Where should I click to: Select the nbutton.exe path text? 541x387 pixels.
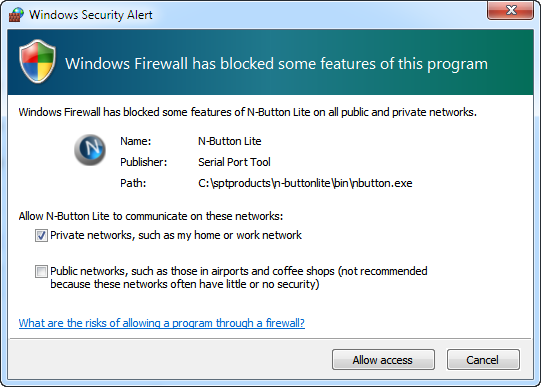click(305, 183)
